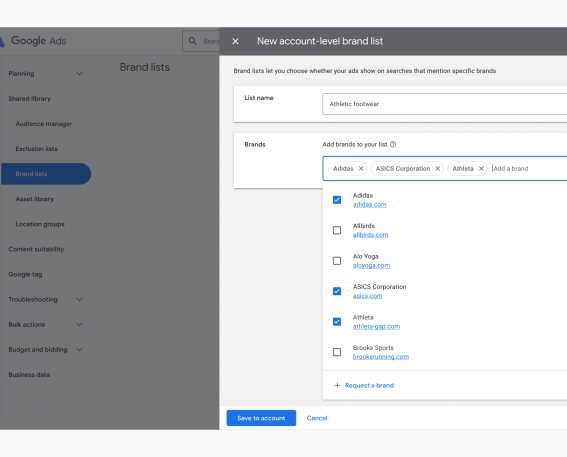Screen dimensions: 567x457
Task: Open the allbirds.com link
Action: (x=371, y=235)
